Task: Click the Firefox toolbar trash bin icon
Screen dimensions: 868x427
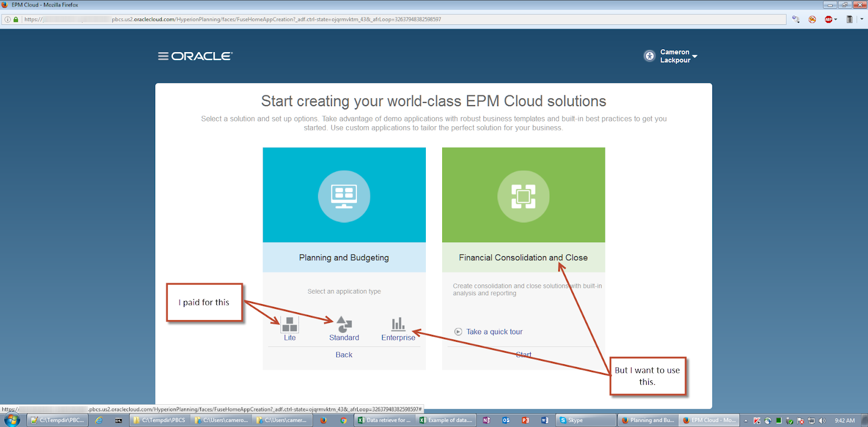Action: click(x=850, y=19)
